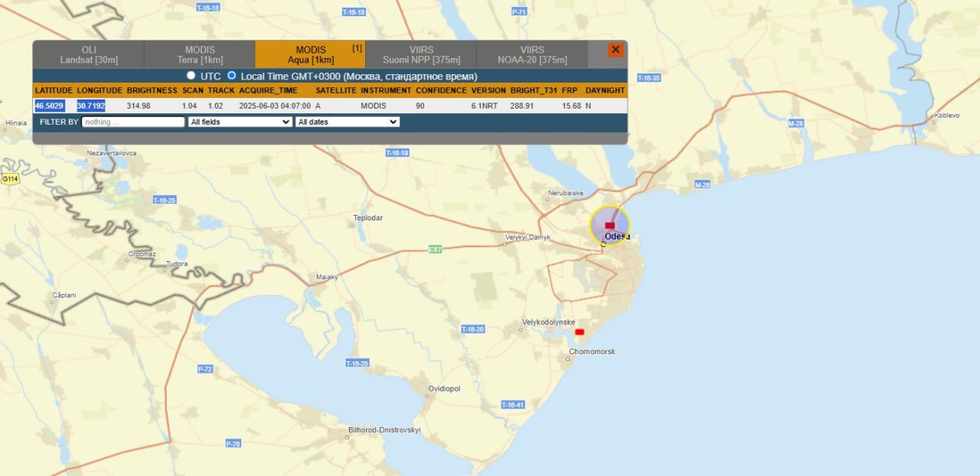Switch to MODIS Terra [1km] tab
This screenshot has width=980, height=476.
(x=200, y=54)
